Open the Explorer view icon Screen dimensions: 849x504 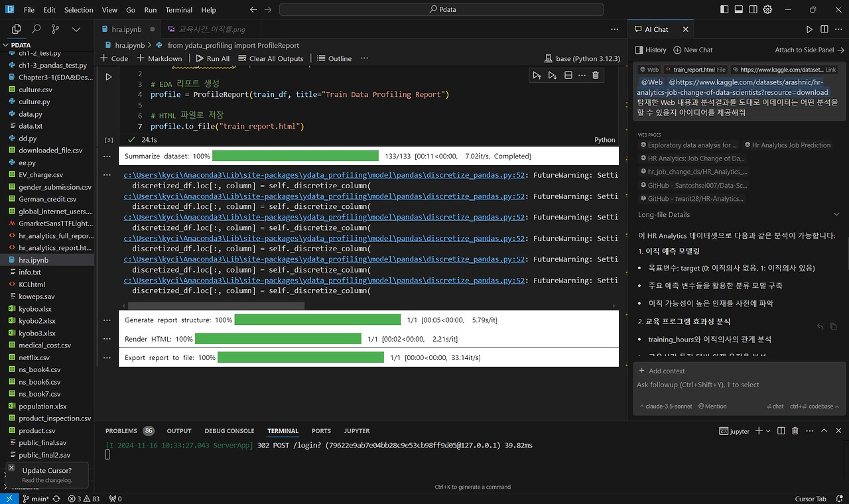coord(17,29)
